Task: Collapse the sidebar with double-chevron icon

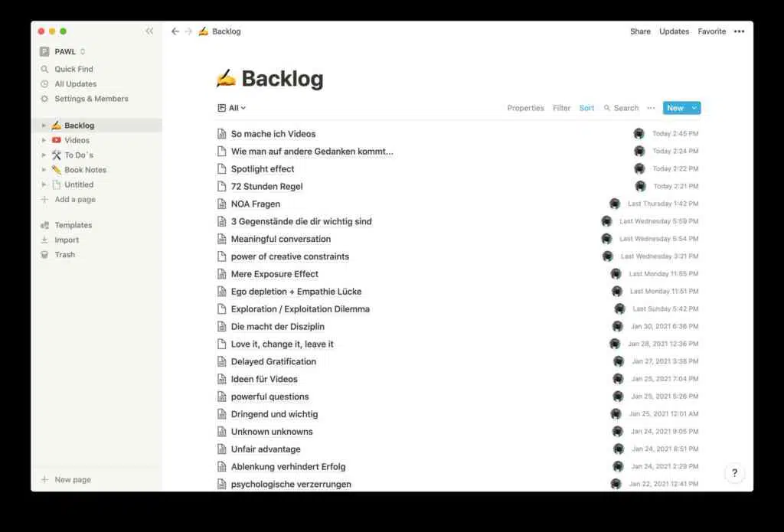Action: pyautogui.click(x=149, y=31)
